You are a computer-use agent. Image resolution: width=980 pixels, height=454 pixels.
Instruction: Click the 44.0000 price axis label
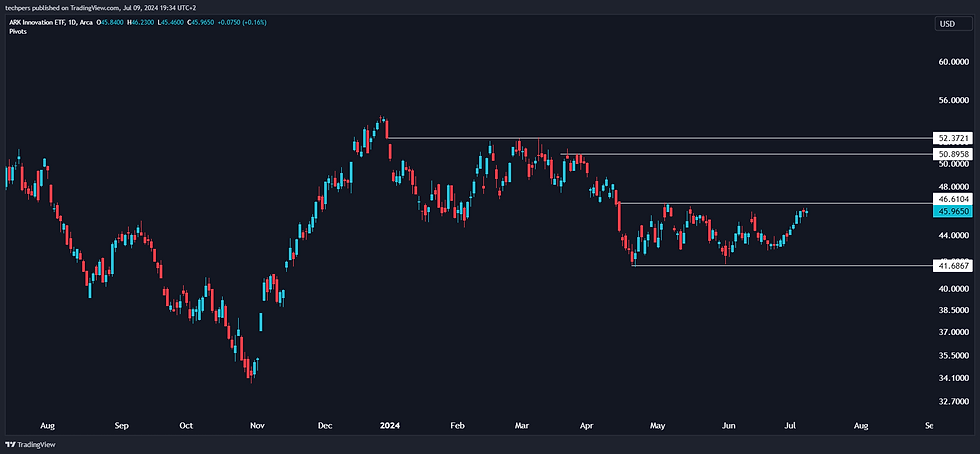pos(952,236)
